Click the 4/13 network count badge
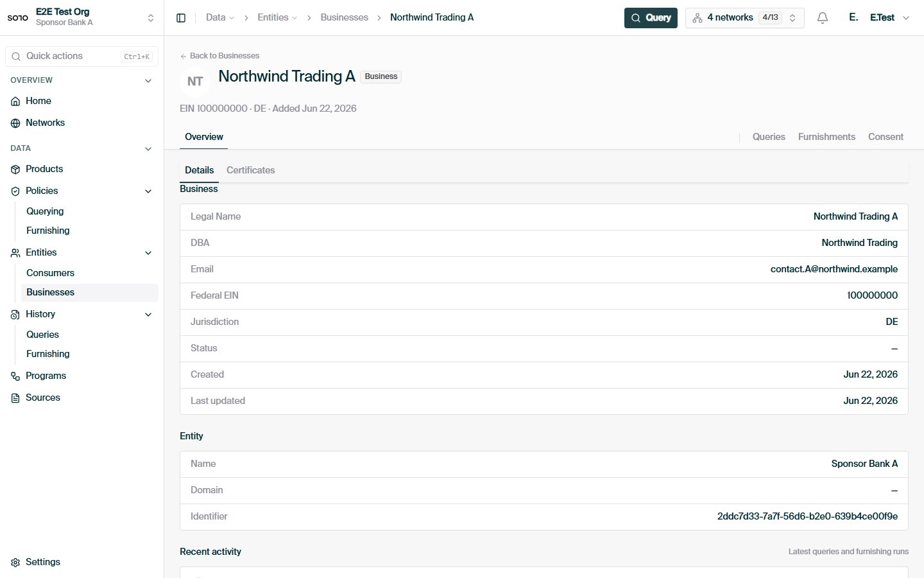The width and height of the screenshot is (924, 578). 770,18
